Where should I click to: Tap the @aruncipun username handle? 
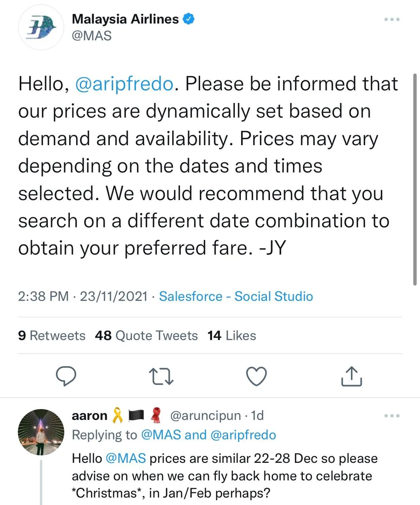coord(205,415)
